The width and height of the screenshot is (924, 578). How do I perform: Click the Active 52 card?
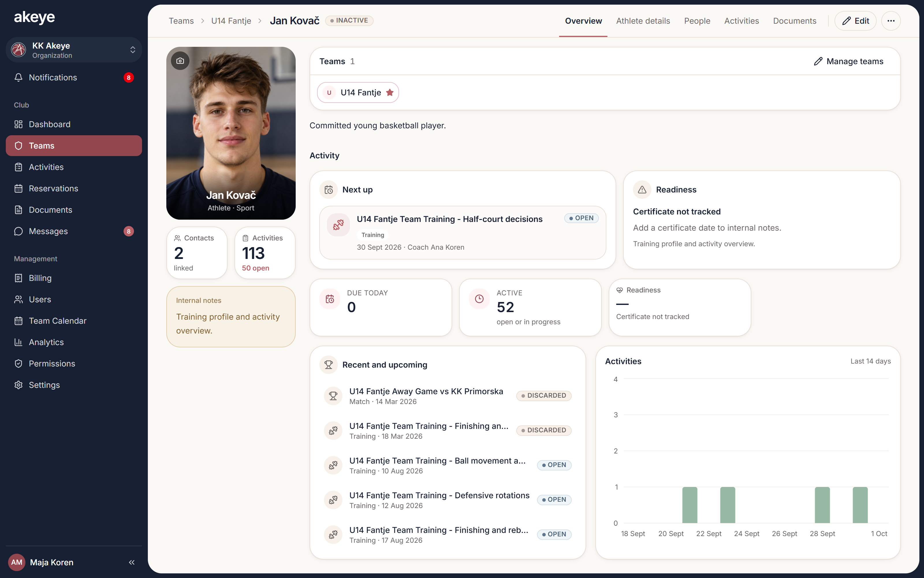(x=530, y=307)
